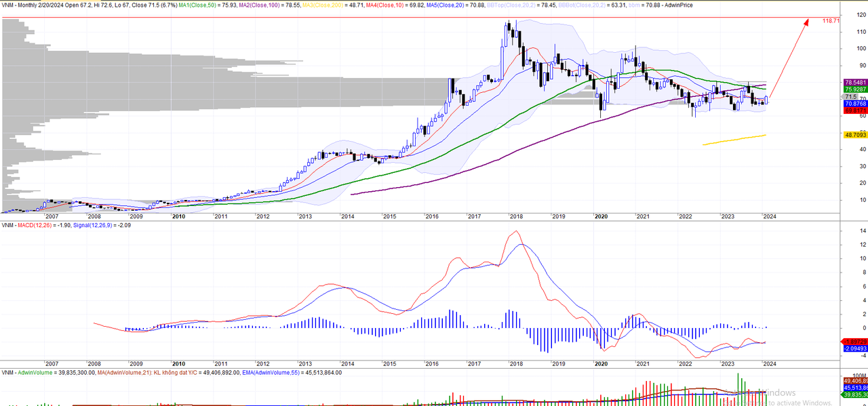868x406 pixels.
Task: Click 2015 on the MACD pane time axis
Action: 389,364
